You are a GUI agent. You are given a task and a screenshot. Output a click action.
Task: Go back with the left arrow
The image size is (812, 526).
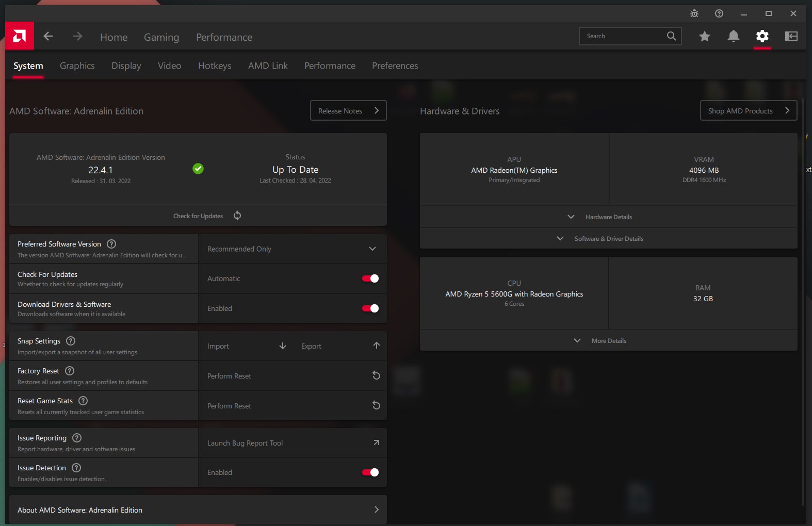[48, 36]
